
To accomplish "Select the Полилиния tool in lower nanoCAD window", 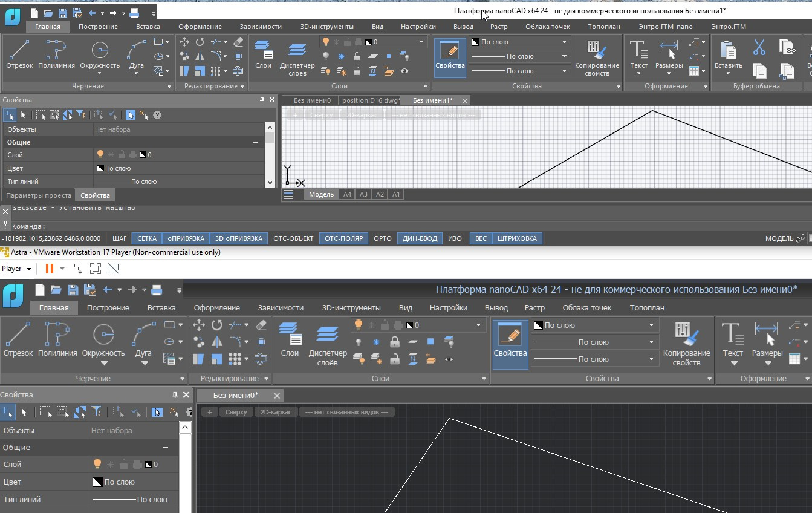I will point(57,339).
